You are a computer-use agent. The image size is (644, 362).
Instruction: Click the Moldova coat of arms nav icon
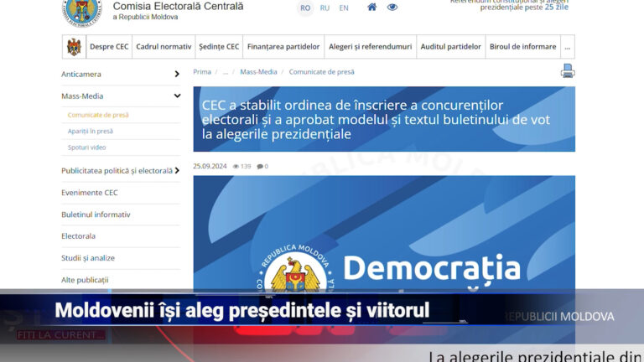pyautogui.click(x=74, y=47)
